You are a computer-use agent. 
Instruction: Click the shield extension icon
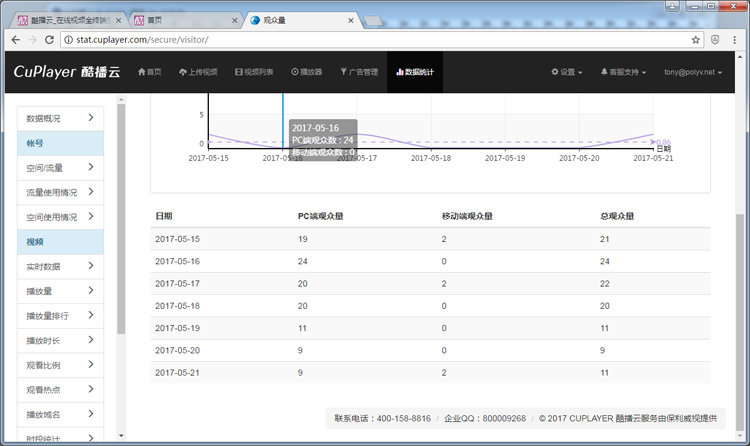(716, 39)
